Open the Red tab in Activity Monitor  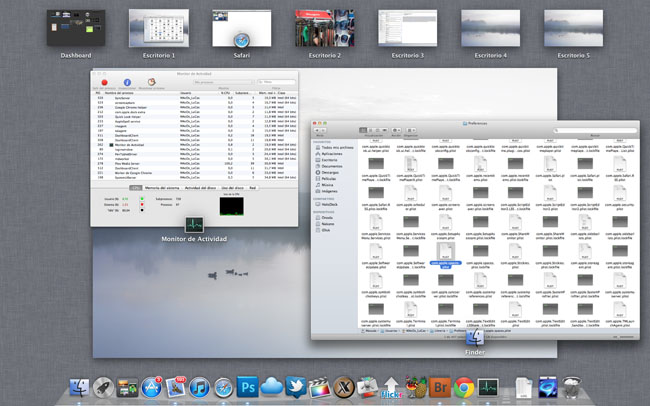[x=253, y=187]
